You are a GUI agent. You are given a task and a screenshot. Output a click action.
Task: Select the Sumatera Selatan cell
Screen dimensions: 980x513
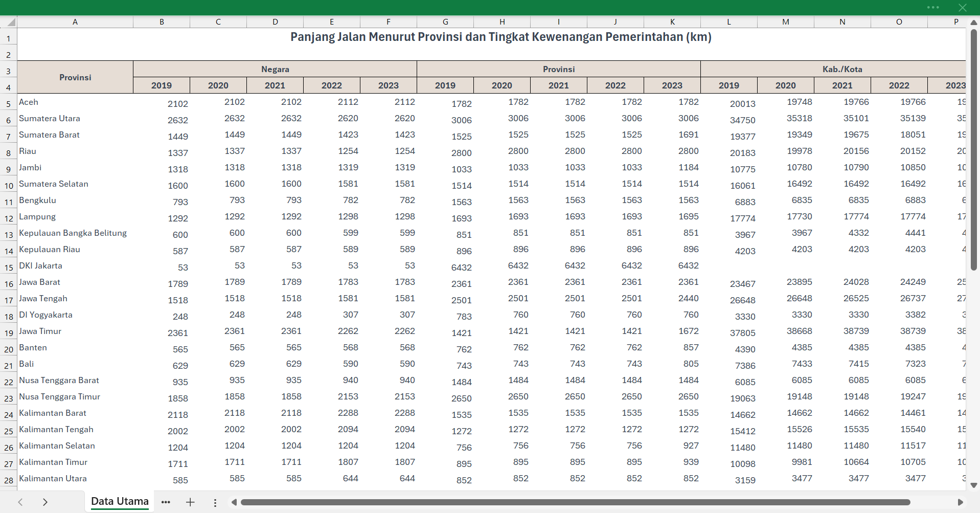click(x=75, y=184)
